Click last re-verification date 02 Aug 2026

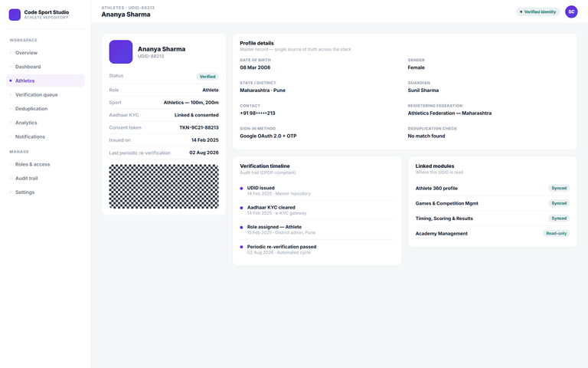tap(204, 153)
